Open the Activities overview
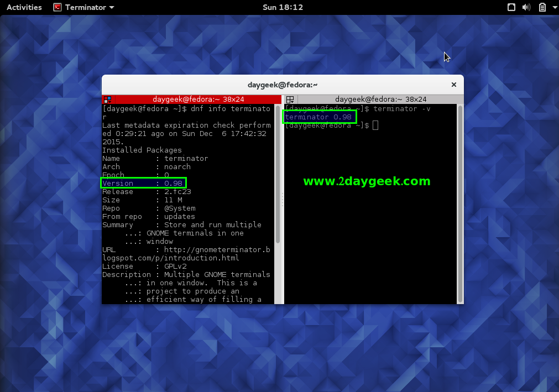The image size is (559, 392). pos(24,7)
